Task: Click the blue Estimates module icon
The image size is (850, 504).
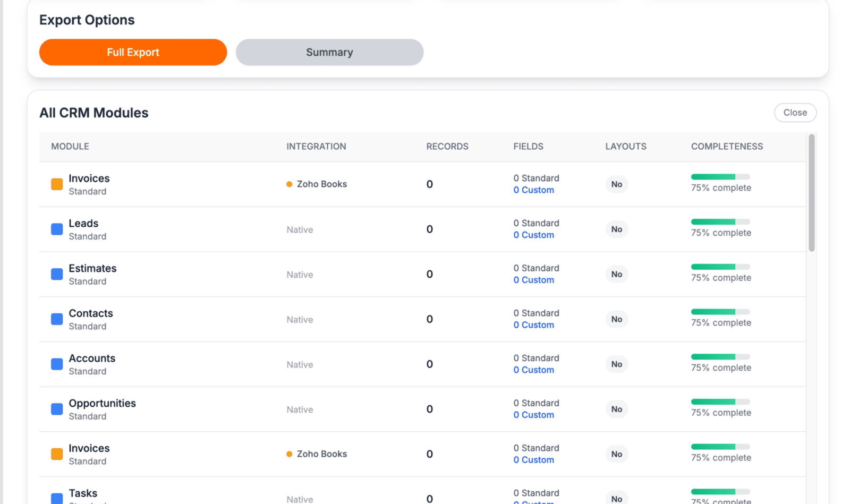Action: point(57,274)
